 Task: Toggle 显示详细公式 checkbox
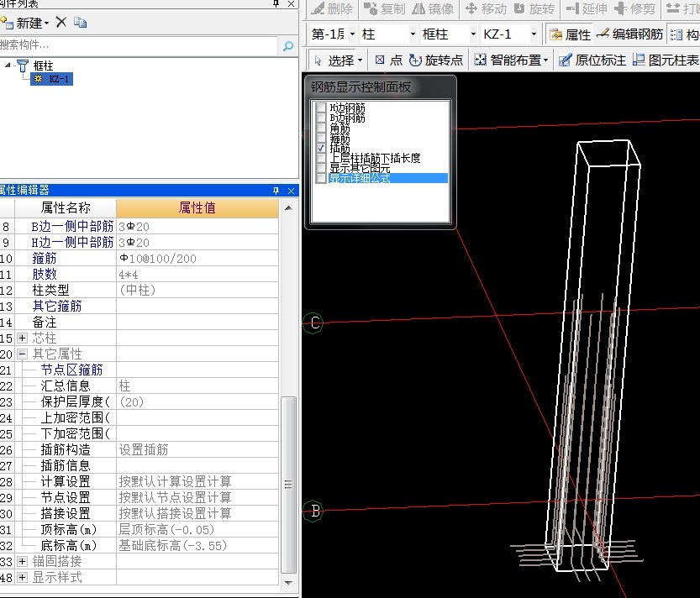point(320,178)
